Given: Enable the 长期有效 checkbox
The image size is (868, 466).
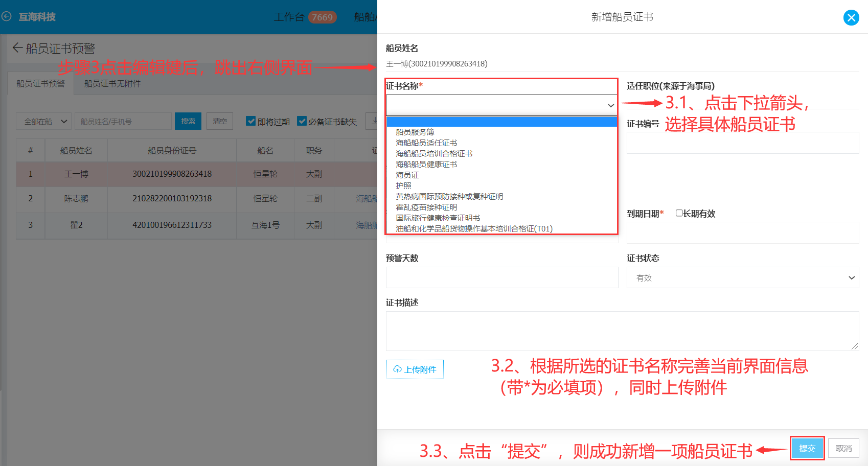Looking at the screenshot, I should 679,213.
